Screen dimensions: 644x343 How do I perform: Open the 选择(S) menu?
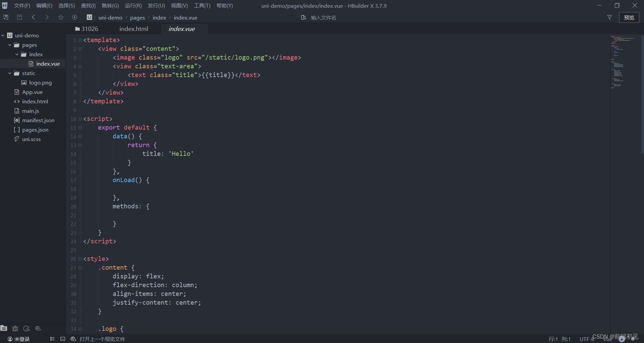[x=67, y=6]
